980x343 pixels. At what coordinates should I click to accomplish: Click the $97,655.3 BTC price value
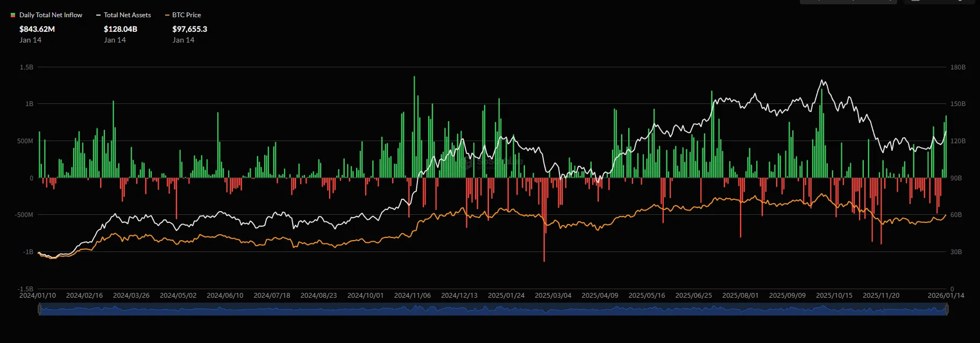[x=189, y=29]
